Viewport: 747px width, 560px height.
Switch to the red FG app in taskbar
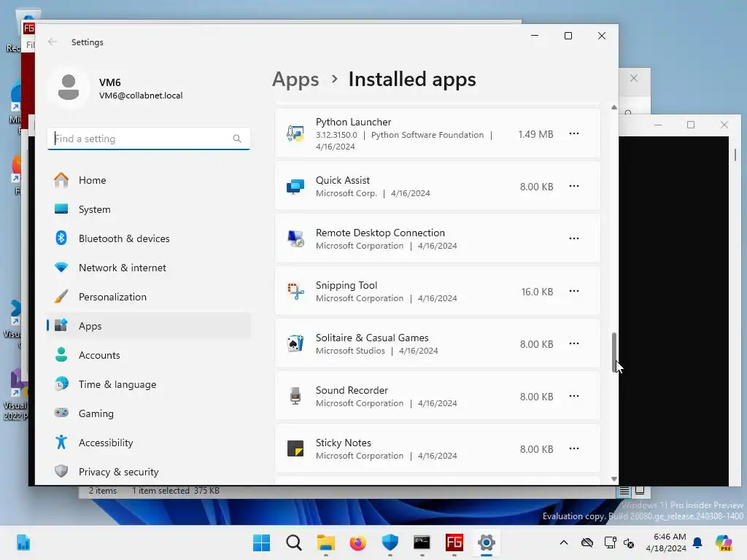(454, 542)
